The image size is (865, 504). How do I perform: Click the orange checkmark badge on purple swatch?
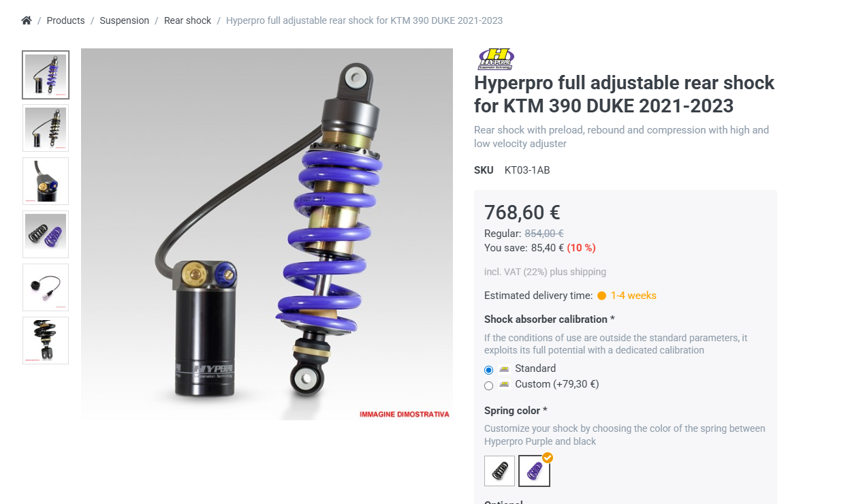pos(548,458)
